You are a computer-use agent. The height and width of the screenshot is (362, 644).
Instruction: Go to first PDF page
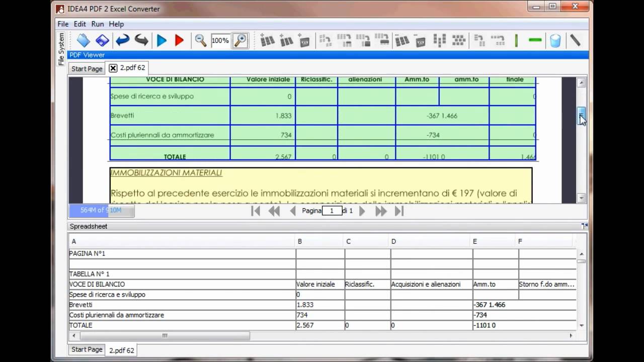[256, 211]
